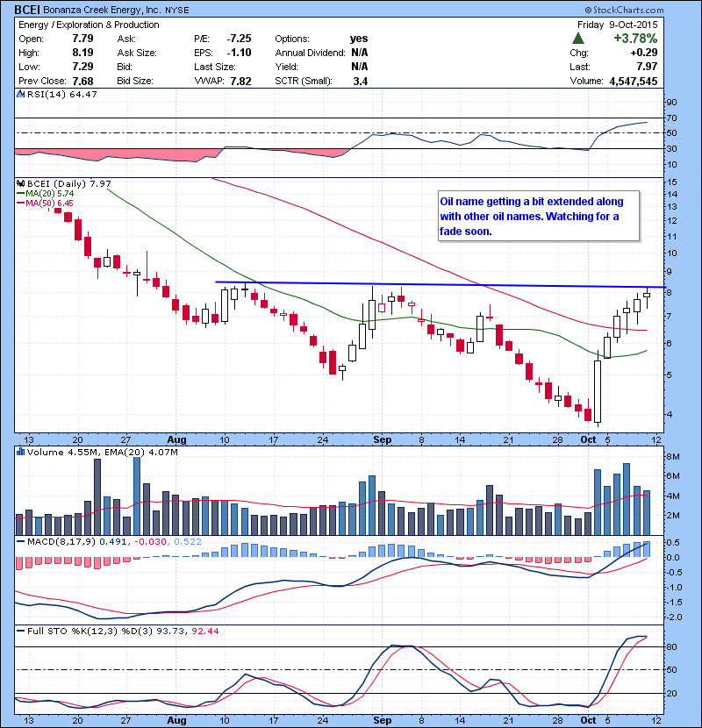Screen dimensions: 702x728
Task: Click the red MA(50) legend line marker
Action: 21,203
